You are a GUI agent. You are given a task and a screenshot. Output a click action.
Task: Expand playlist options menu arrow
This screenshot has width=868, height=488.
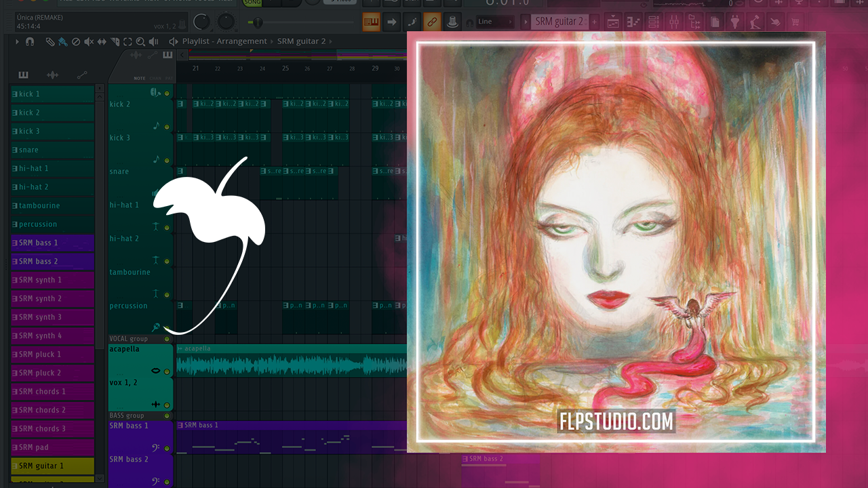click(x=17, y=41)
